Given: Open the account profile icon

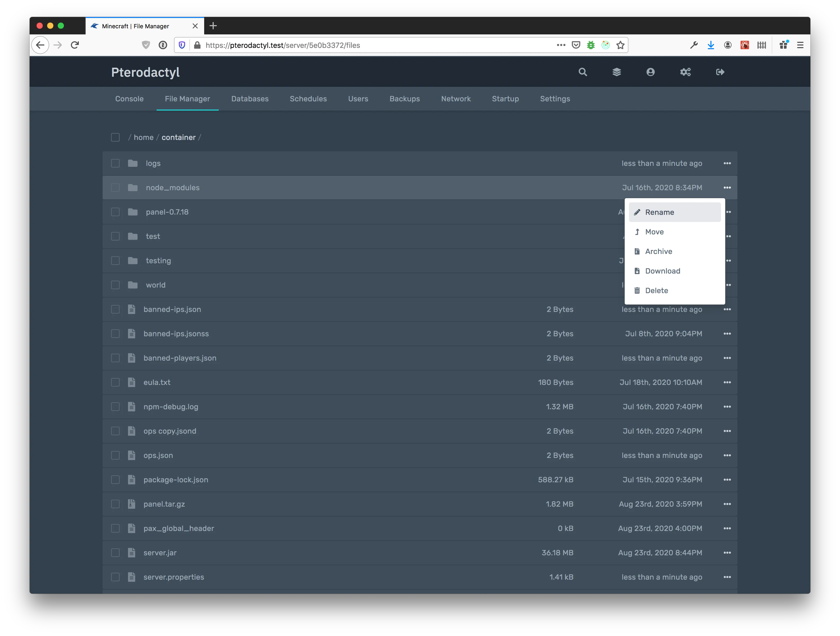Looking at the screenshot, I should pyautogui.click(x=651, y=72).
